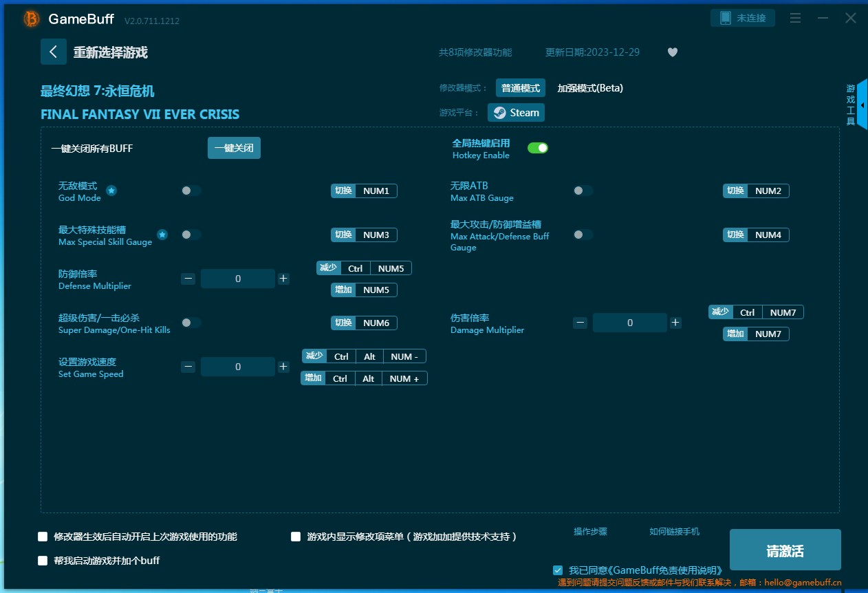The image size is (868, 593).
Task: Switch to normal mode (普通模式) tab
Action: pyautogui.click(x=520, y=88)
